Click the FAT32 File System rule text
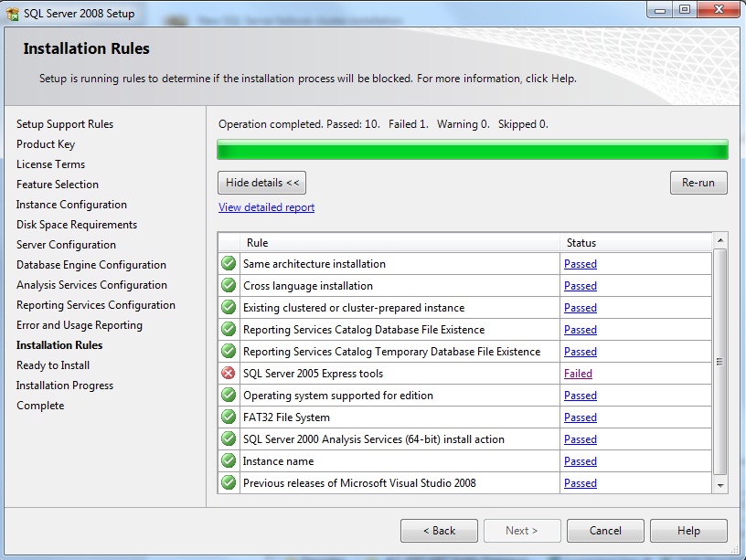The image size is (746, 560). [x=286, y=417]
